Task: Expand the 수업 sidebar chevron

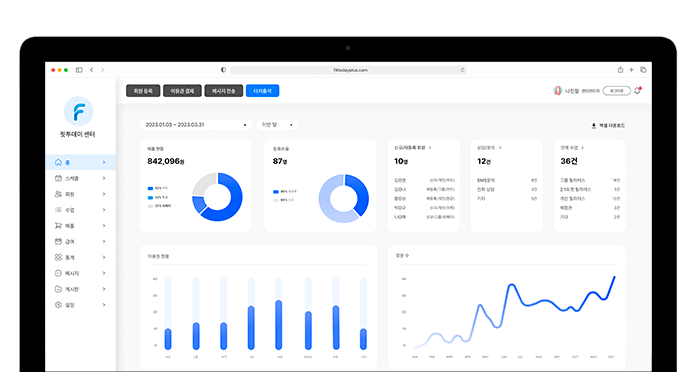Action: click(x=104, y=210)
